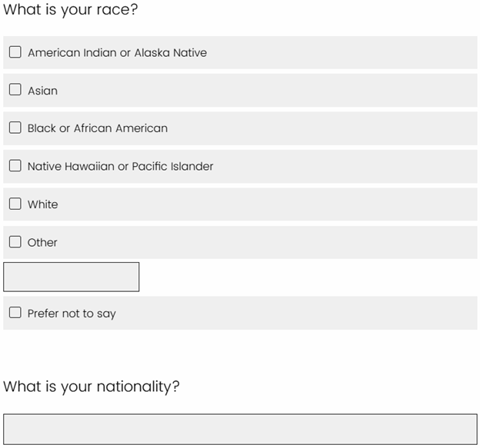Select the Black or African American checkbox
Viewport: 480px width, 448px height.
pos(15,128)
